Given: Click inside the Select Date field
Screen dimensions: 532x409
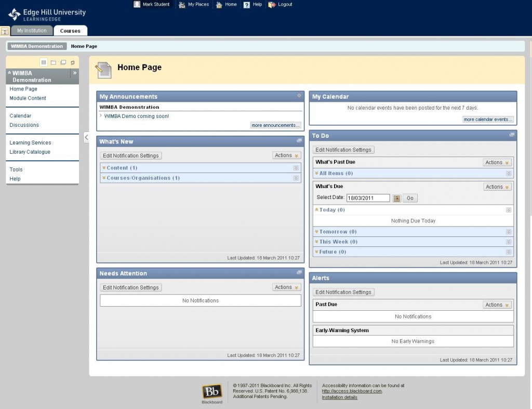Looking at the screenshot, I should click(x=369, y=197).
